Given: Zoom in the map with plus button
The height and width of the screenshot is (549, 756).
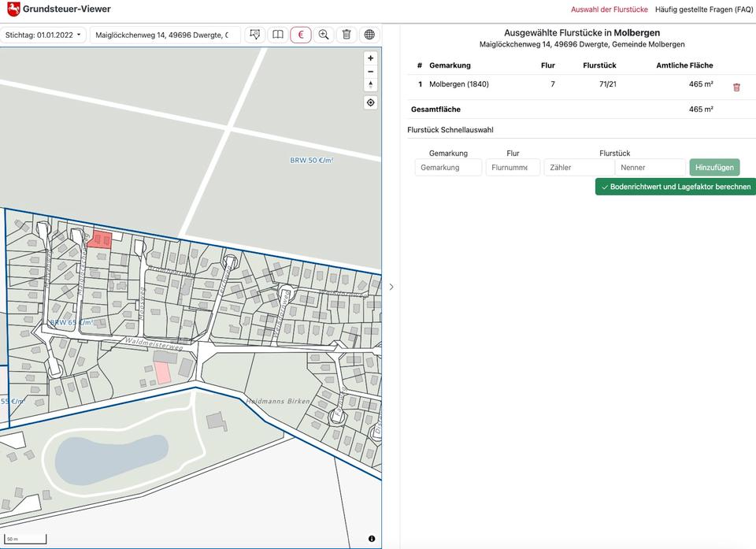Looking at the screenshot, I should pyautogui.click(x=371, y=58).
